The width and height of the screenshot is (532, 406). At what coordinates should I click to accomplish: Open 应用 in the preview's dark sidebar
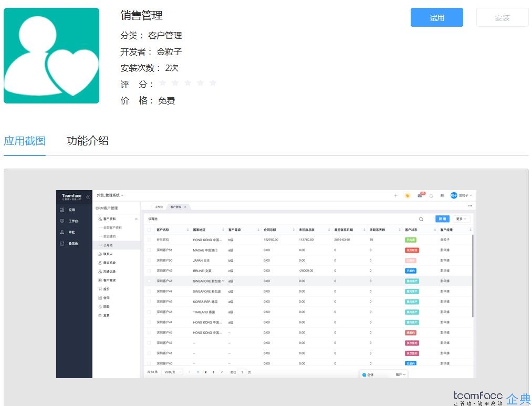(69, 210)
